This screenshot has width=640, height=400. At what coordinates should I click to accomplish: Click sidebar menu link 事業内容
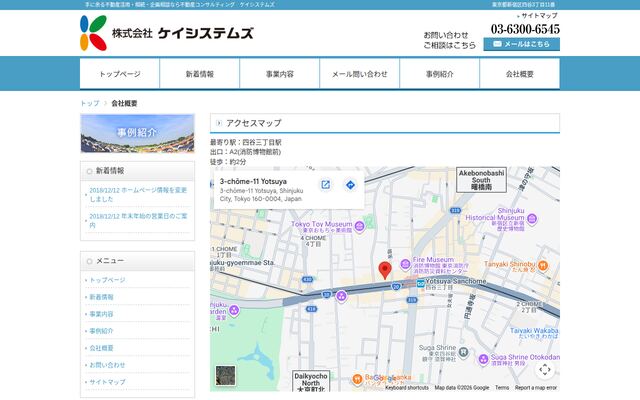point(101,314)
